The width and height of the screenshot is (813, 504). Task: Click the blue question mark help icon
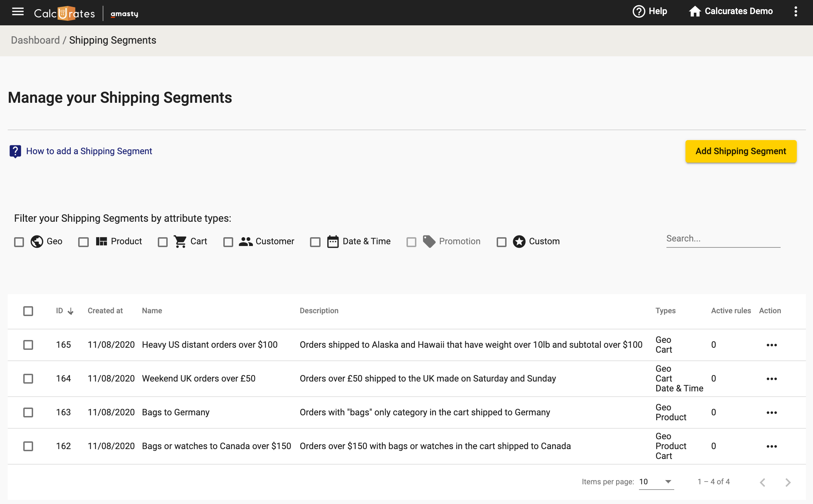pyautogui.click(x=15, y=151)
